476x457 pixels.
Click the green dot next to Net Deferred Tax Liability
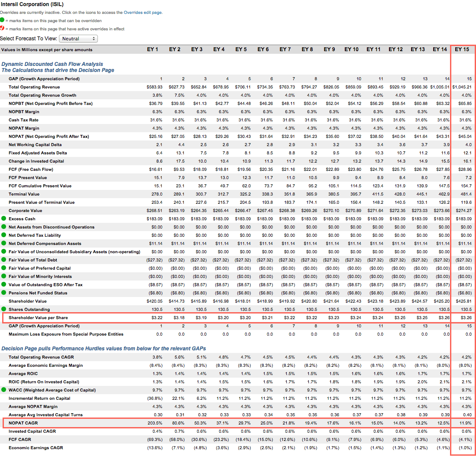pos(3,235)
